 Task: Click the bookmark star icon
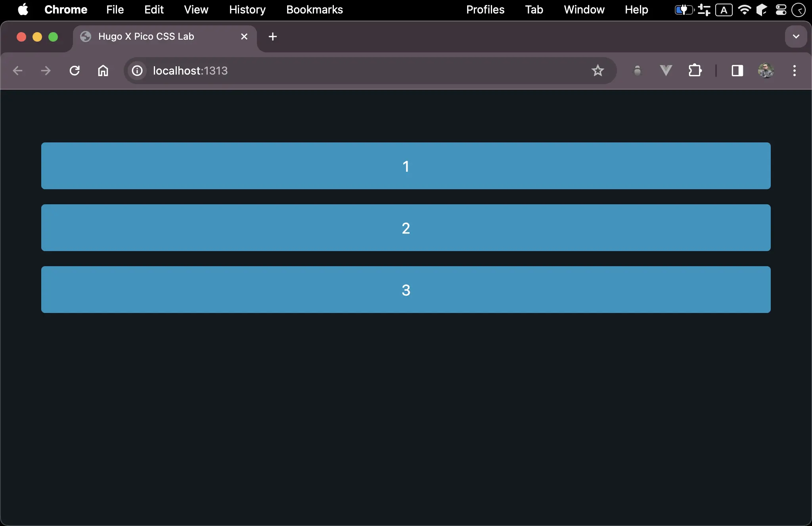coord(597,71)
